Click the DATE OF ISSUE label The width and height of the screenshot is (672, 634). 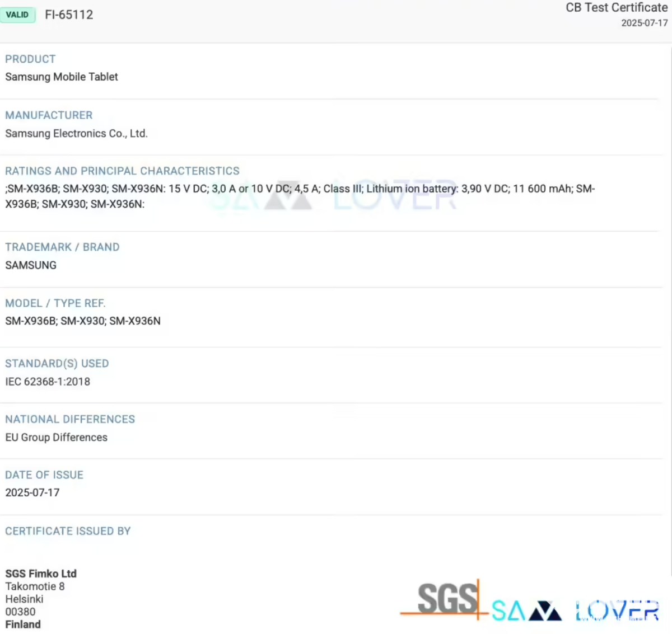44,475
